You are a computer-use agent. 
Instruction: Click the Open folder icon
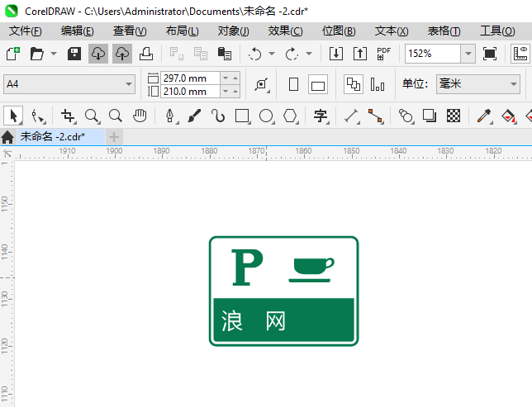pyautogui.click(x=36, y=54)
